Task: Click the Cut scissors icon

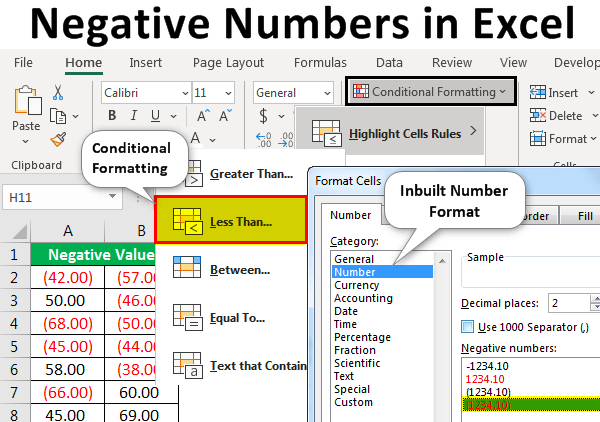Action: [x=58, y=93]
